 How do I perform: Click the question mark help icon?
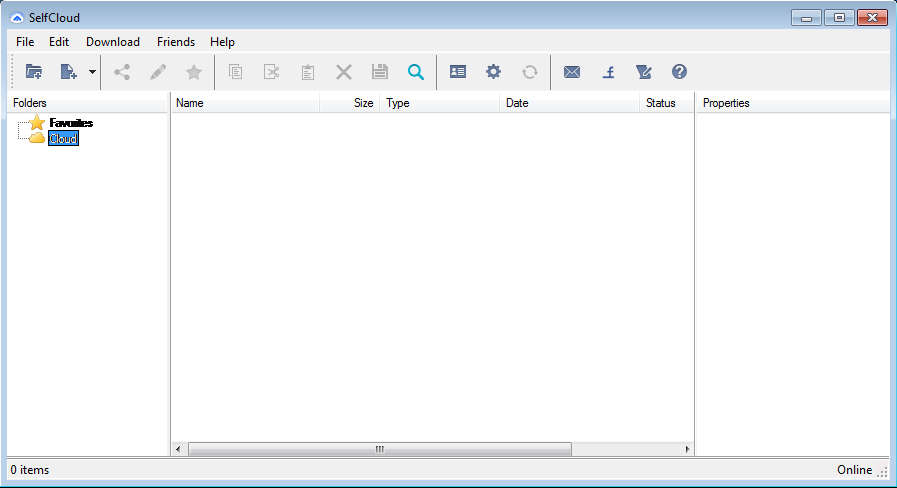pyautogui.click(x=679, y=72)
